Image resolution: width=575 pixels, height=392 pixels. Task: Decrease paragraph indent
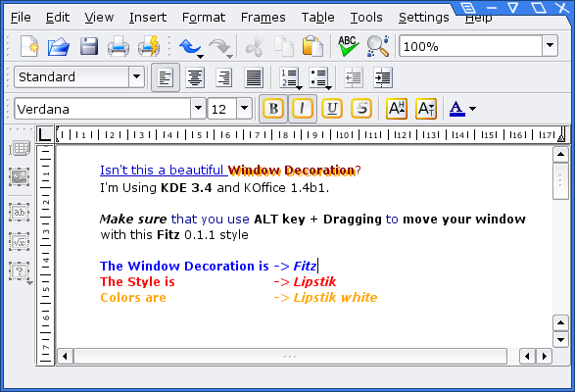tap(354, 77)
